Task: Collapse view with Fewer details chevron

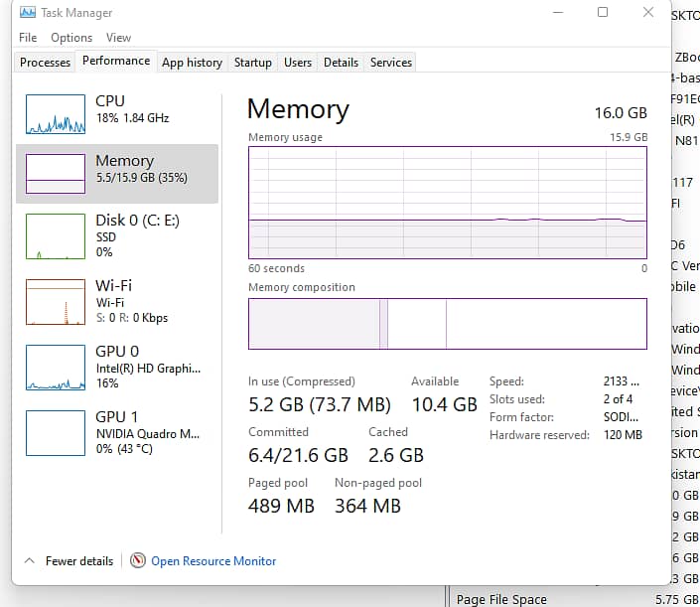Action: (x=29, y=561)
